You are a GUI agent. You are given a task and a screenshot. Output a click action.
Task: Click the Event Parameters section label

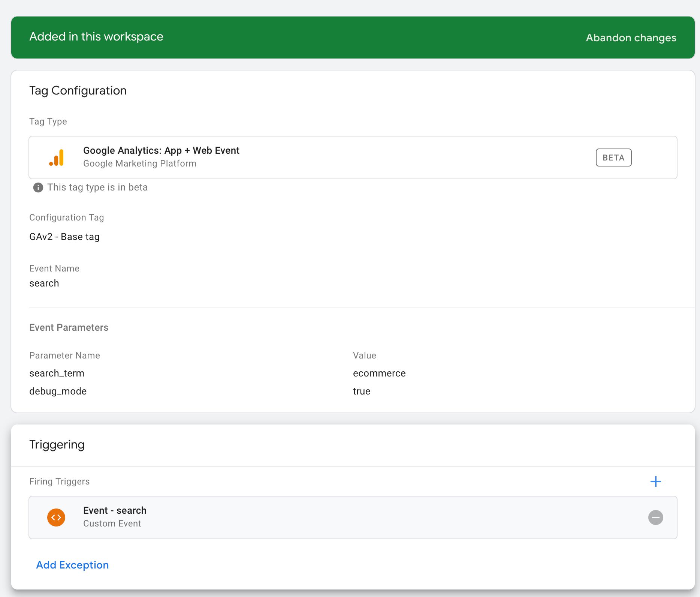click(x=69, y=328)
